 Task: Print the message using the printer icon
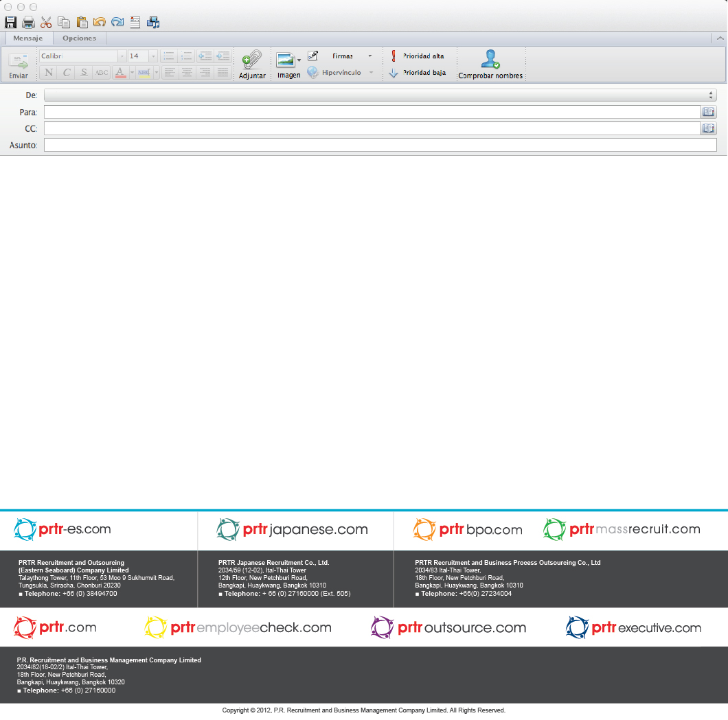pyautogui.click(x=28, y=22)
